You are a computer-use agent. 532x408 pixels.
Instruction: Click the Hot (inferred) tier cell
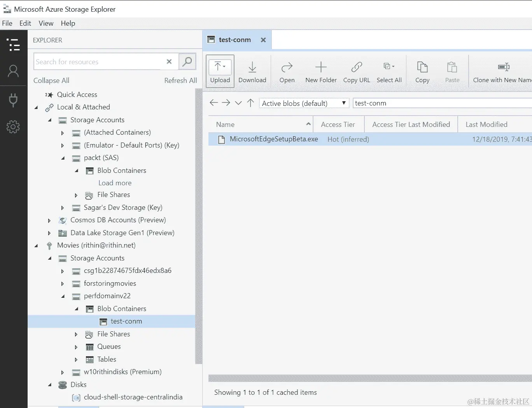point(348,139)
